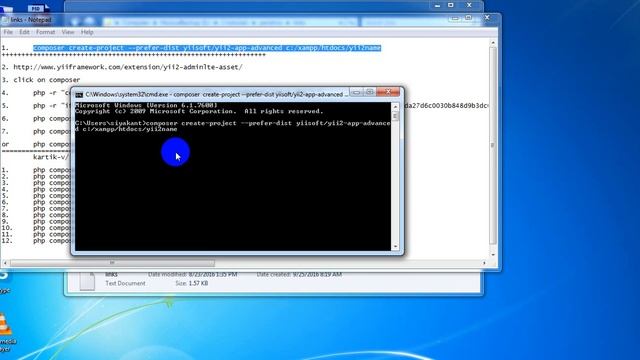Viewport: 640px width, 360px height.
Task: Click the typed composer command in cmd window
Action: pyautogui.click(x=233, y=126)
